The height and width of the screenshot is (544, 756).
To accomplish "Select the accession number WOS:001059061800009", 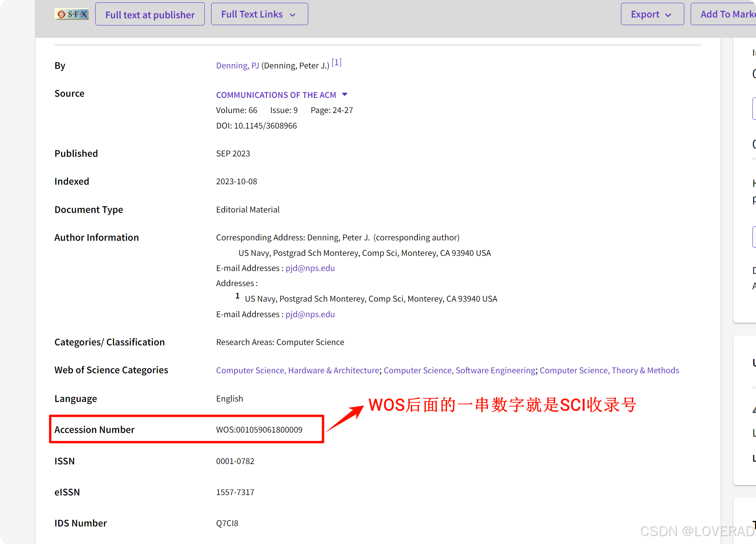I will click(x=259, y=430).
